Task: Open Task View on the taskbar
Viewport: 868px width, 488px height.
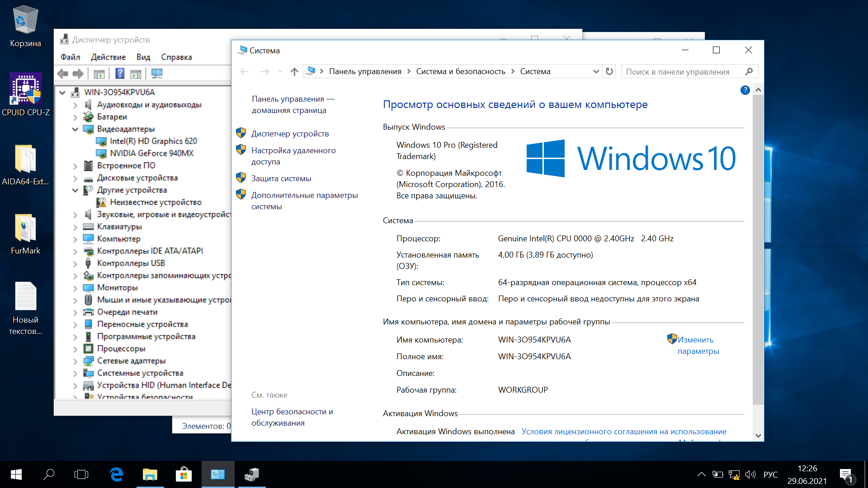Action: 81,474
